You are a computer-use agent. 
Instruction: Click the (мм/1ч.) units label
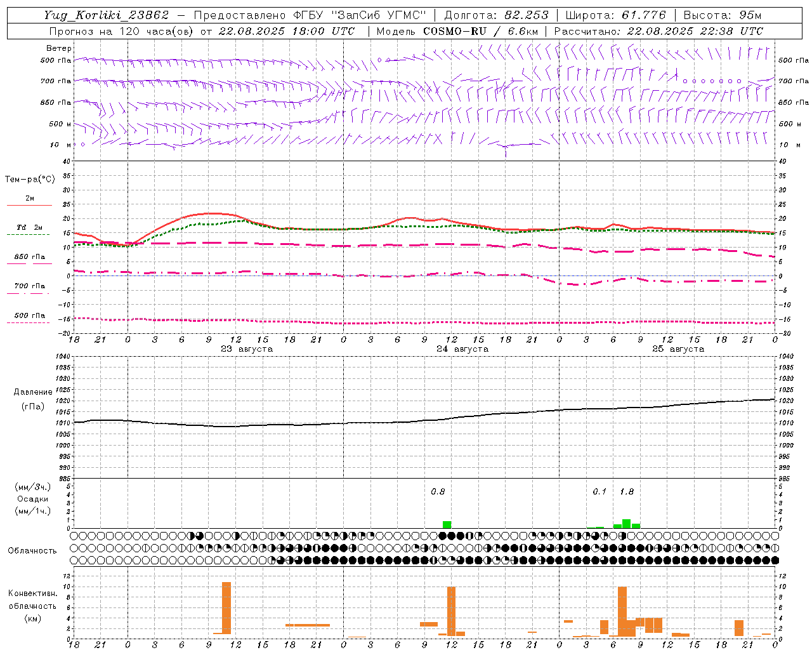point(33,511)
